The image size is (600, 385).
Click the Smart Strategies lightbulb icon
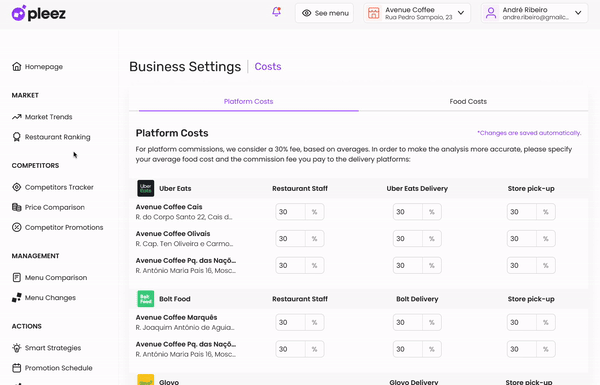16,348
